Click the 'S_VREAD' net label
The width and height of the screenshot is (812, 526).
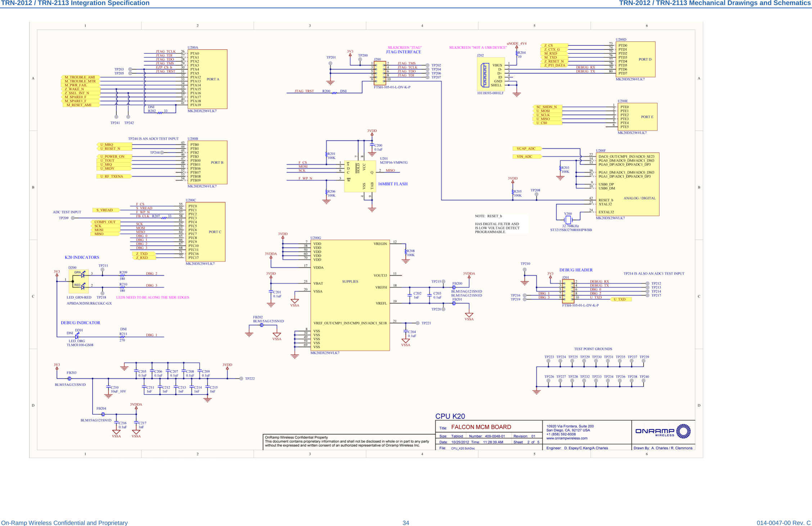point(106,210)
